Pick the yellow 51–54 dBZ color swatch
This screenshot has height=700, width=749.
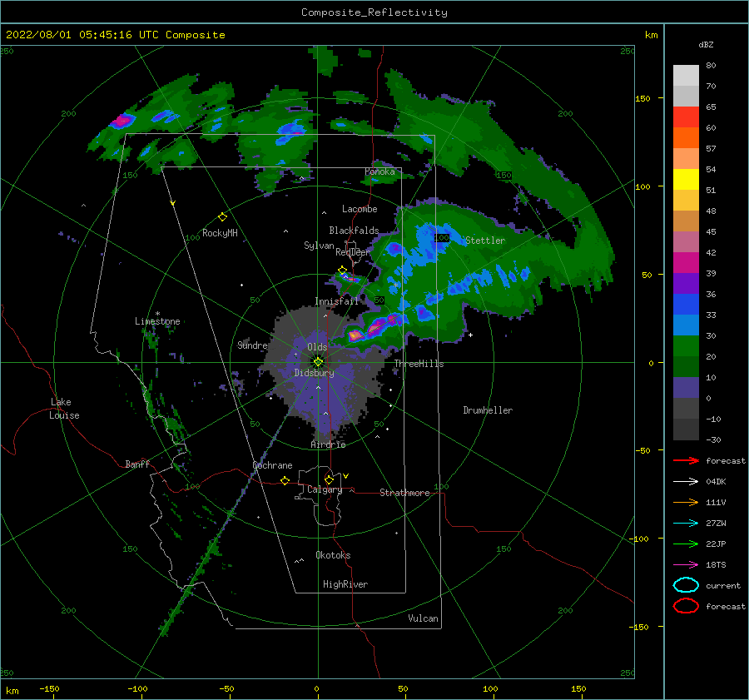(686, 180)
